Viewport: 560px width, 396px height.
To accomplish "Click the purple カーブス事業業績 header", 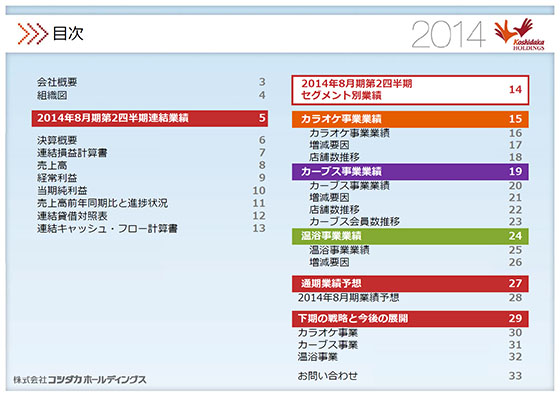I will tap(410, 171).
